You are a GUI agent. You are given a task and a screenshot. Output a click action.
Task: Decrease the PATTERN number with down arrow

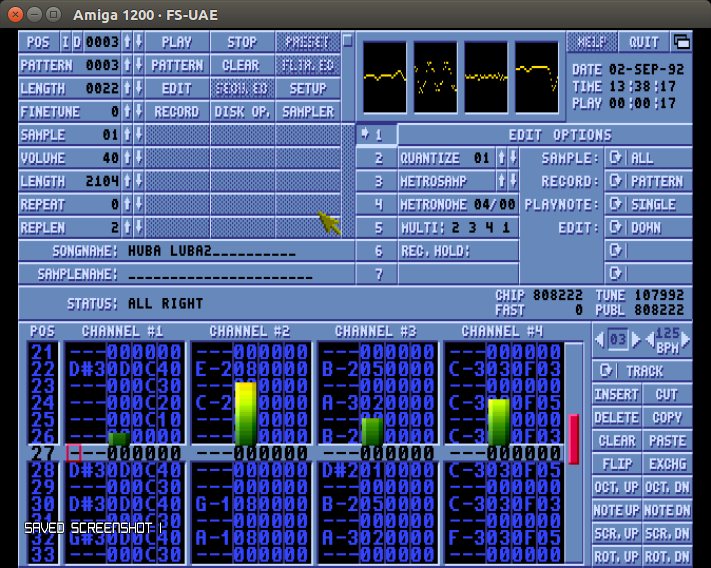click(139, 65)
